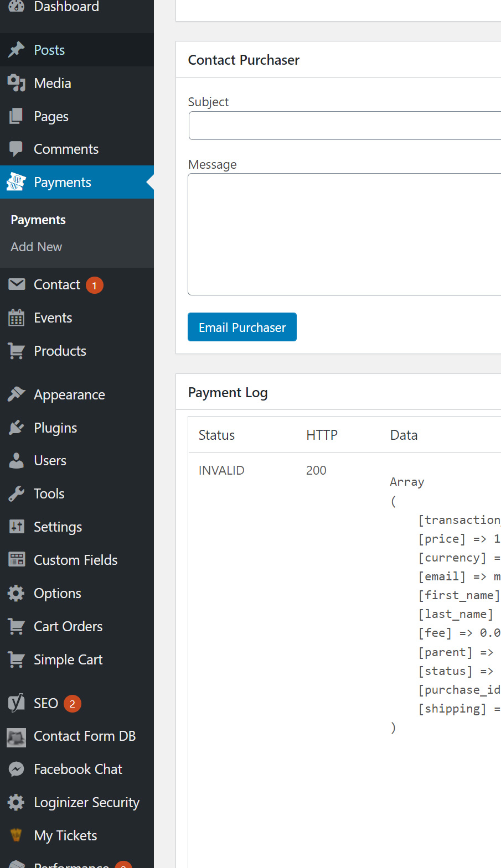Click the Media library icon
Viewport: 501px width, 868px height.
coord(16,83)
